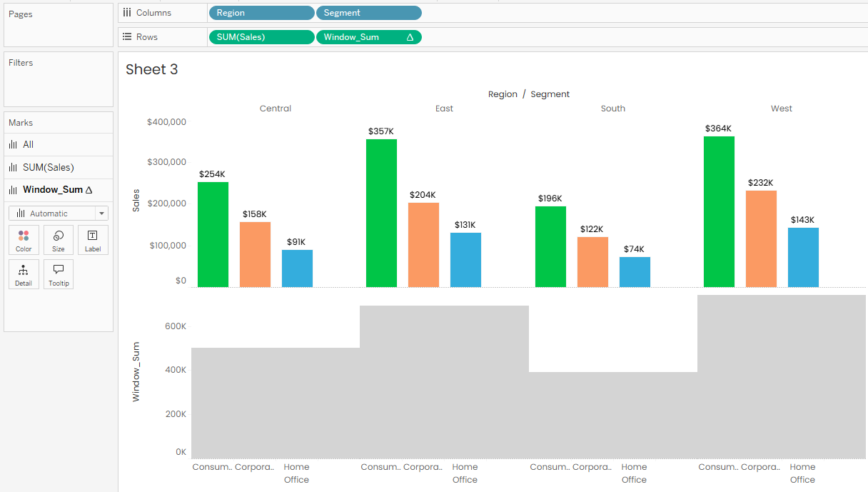Open the Label marks card
The height and width of the screenshot is (492, 868).
(x=93, y=240)
